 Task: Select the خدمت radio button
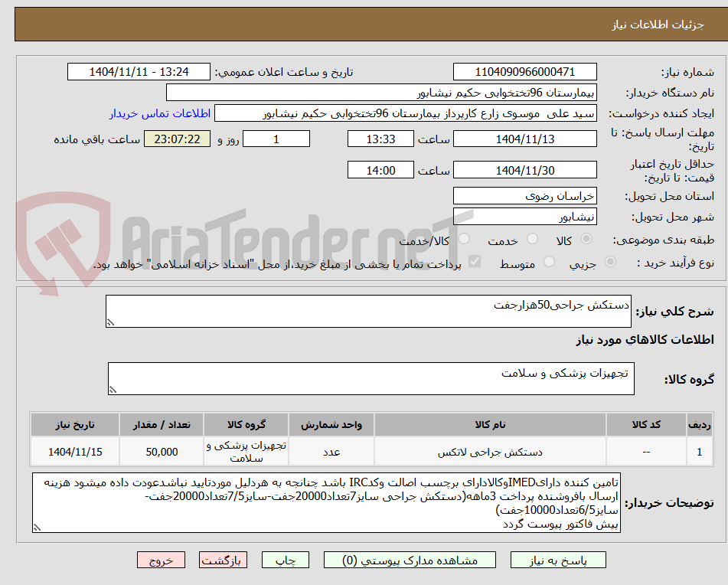pos(533,239)
